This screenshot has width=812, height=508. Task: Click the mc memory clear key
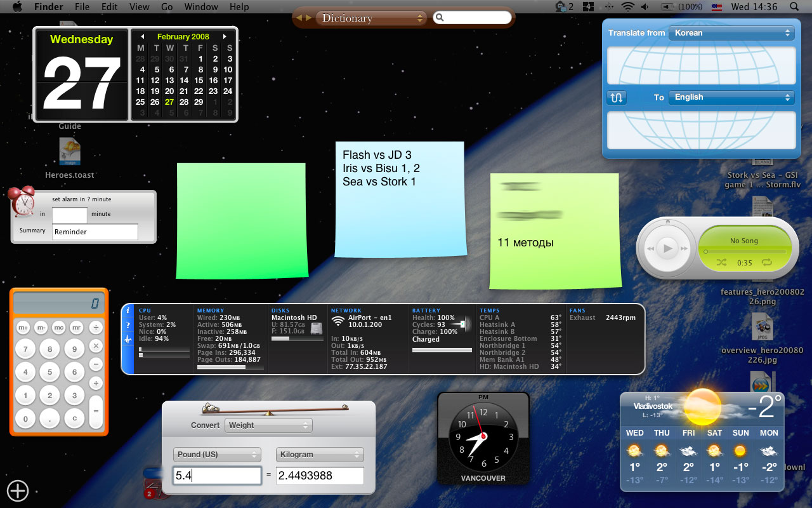click(x=59, y=328)
